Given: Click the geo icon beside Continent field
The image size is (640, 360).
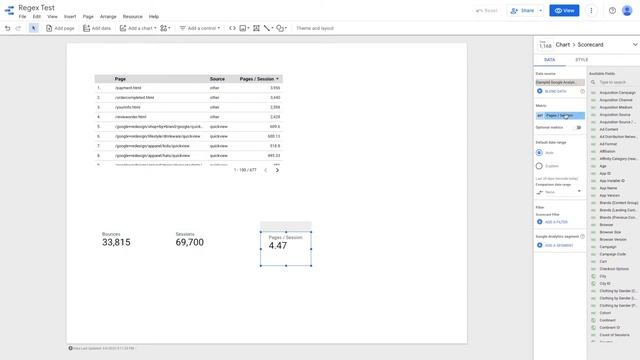Looking at the screenshot, I should tap(593, 320).
